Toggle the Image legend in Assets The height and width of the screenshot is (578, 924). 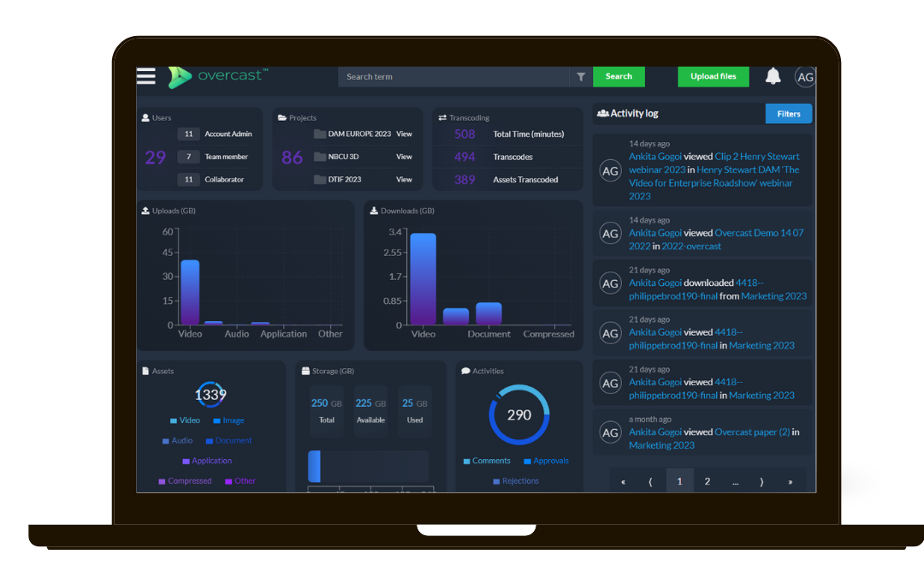click(228, 420)
